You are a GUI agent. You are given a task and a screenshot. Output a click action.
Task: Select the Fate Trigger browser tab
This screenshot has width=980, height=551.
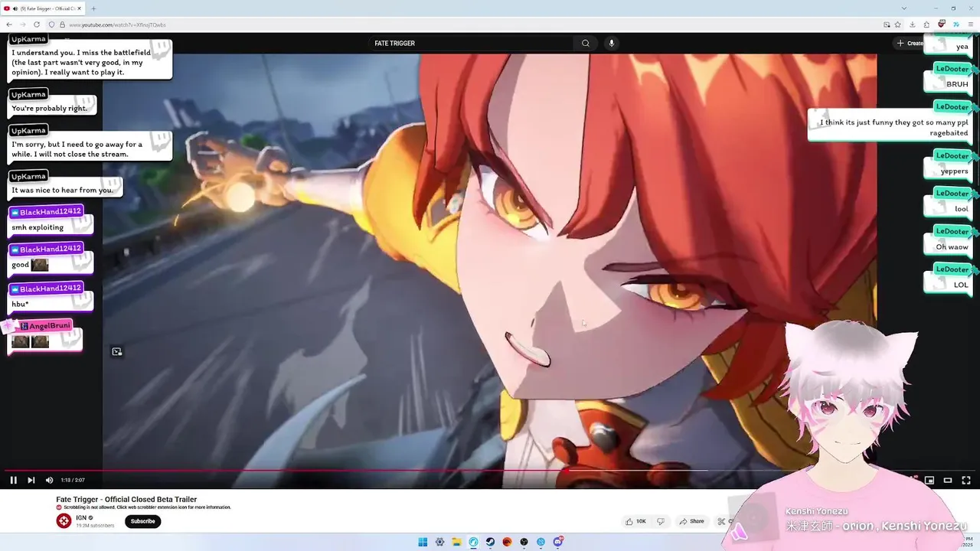pyautogui.click(x=42, y=8)
